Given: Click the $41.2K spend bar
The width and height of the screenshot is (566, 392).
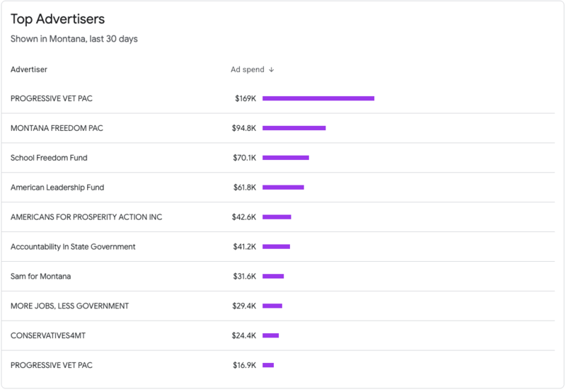Looking at the screenshot, I should pyautogui.click(x=276, y=246).
